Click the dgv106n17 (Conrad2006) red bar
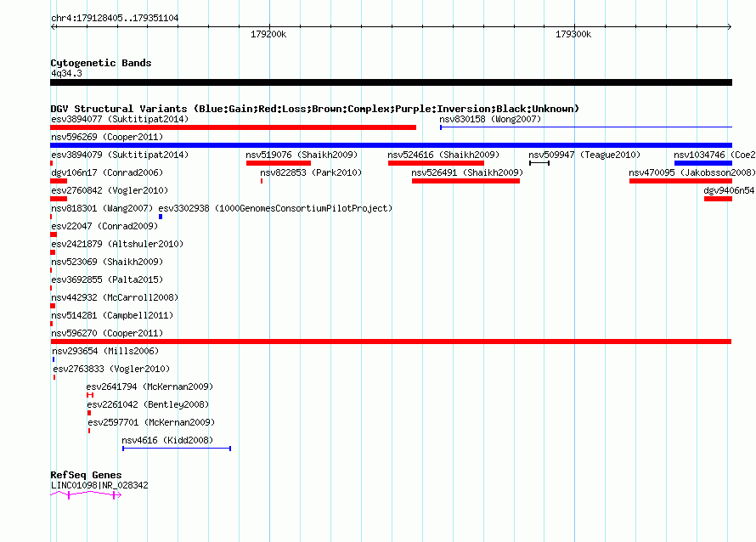Screen dimensions: 756x542 click(59, 181)
